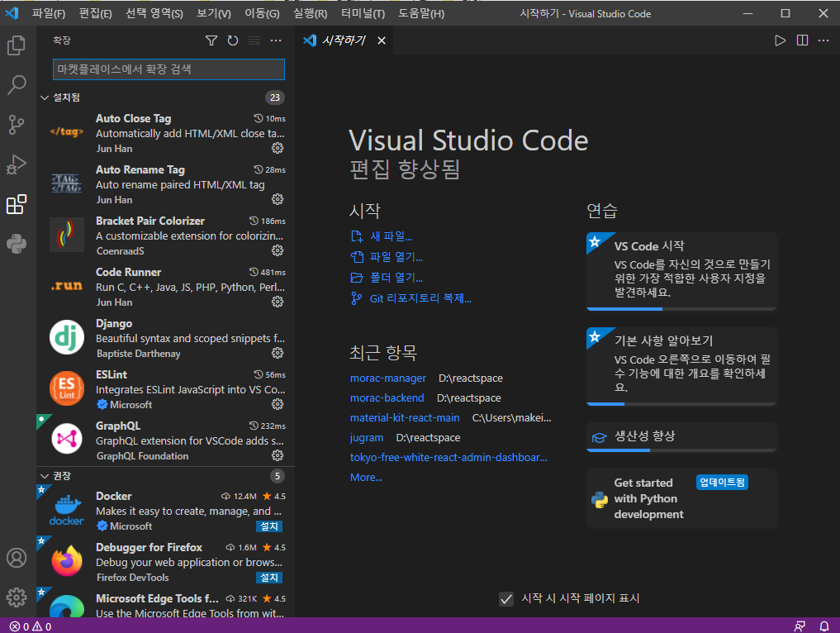Click the feedback icon in status bar
840x633 pixels.
pos(800,626)
